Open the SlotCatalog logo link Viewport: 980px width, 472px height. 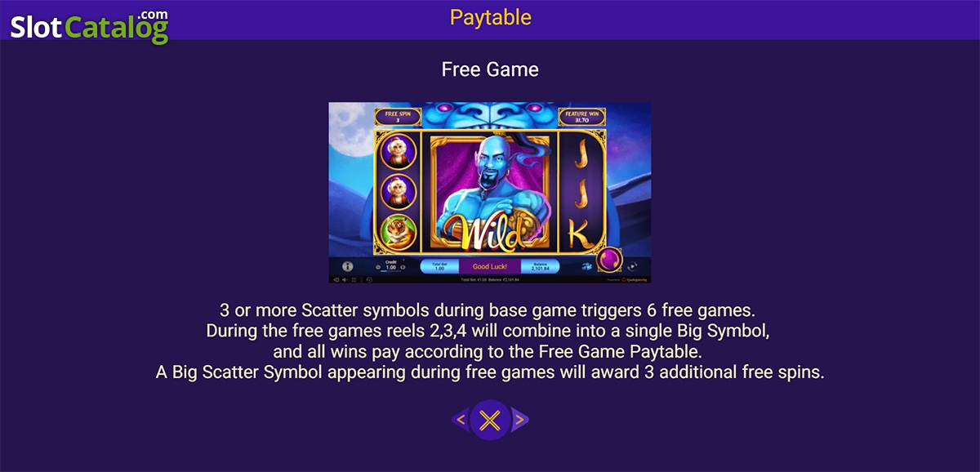click(90, 27)
